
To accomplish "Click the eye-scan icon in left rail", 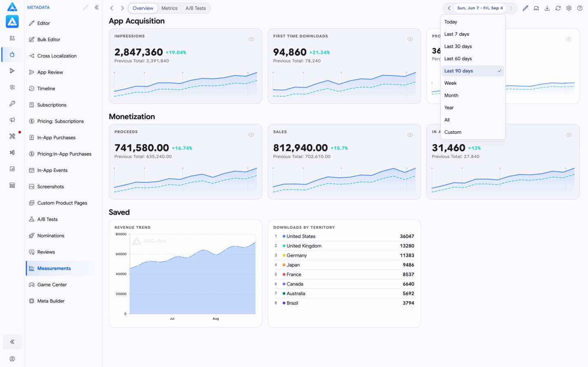I will (x=12, y=87).
